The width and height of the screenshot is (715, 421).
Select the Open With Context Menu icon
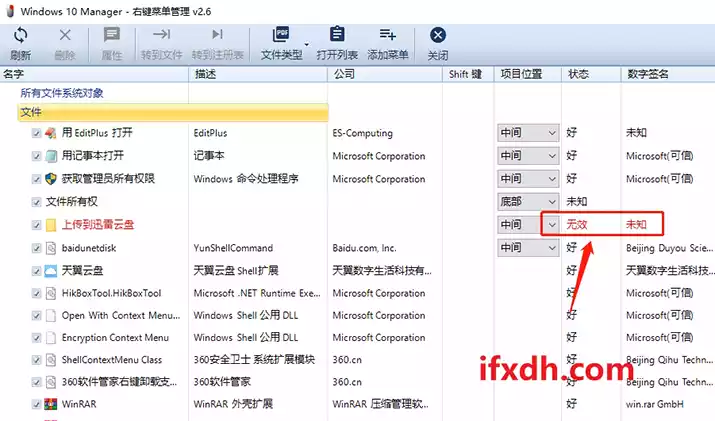pyautogui.click(x=51, y=316)
